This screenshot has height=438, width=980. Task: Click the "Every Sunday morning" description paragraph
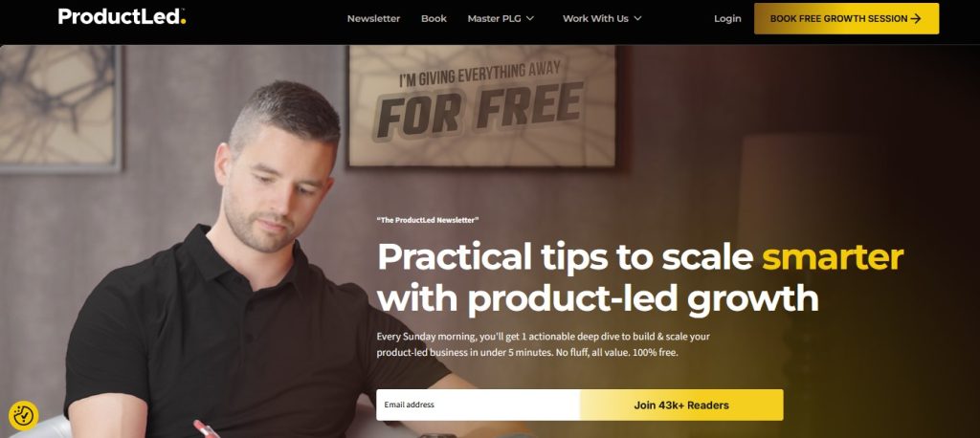544,344
